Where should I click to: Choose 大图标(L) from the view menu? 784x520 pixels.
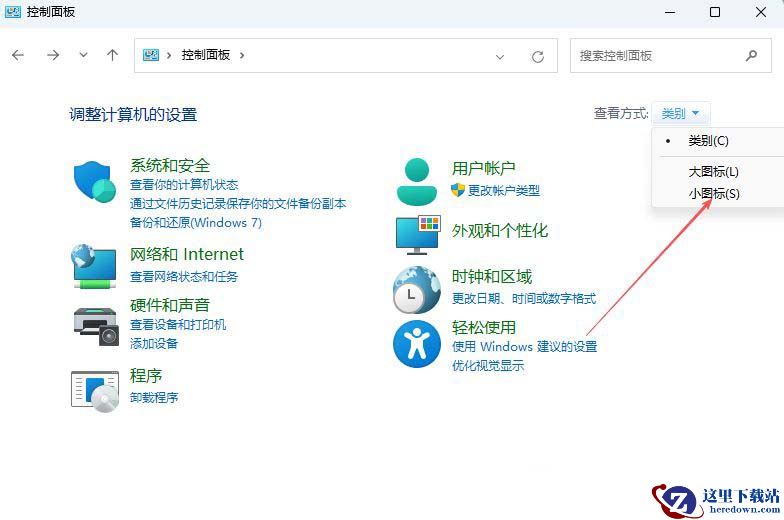[713, 172]
